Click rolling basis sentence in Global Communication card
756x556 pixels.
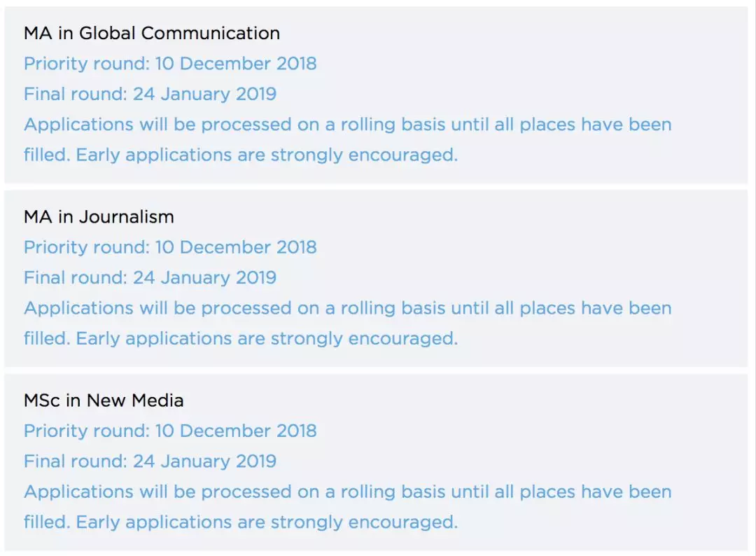point(347,125)
